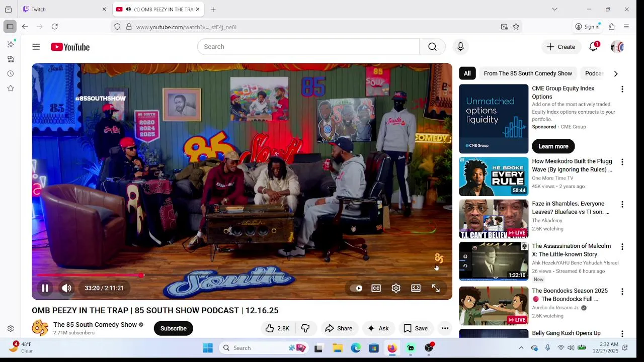
Task: Open the Windows Start menu
Action: 208,348
